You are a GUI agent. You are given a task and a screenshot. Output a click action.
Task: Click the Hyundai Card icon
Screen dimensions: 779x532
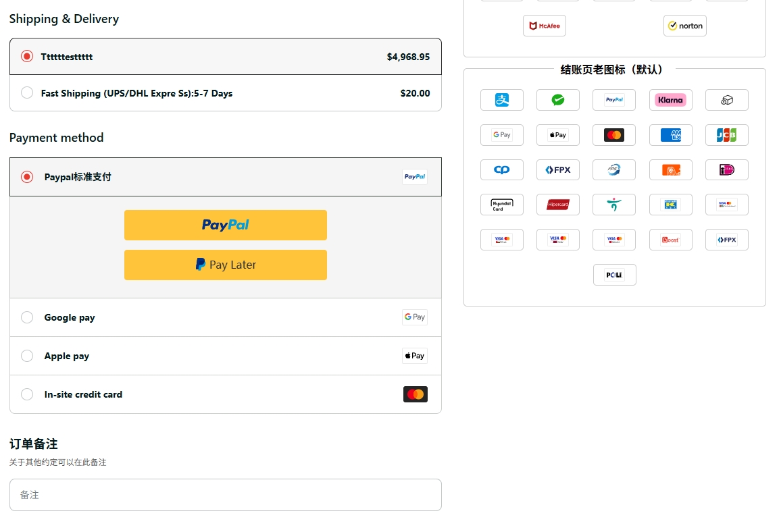501,205
